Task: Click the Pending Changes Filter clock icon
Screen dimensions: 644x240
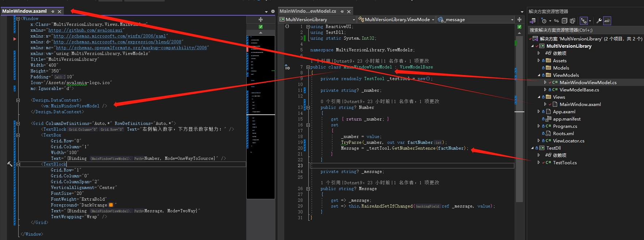Action: [x=544, y=21]
